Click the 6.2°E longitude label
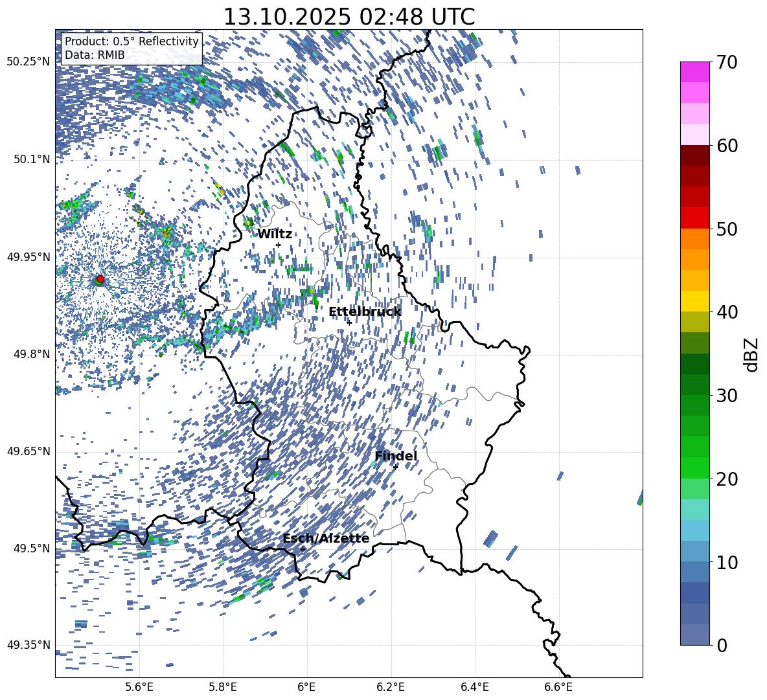Image resolution: width=767 pixels, height=700 pixels. click(391, 687)
